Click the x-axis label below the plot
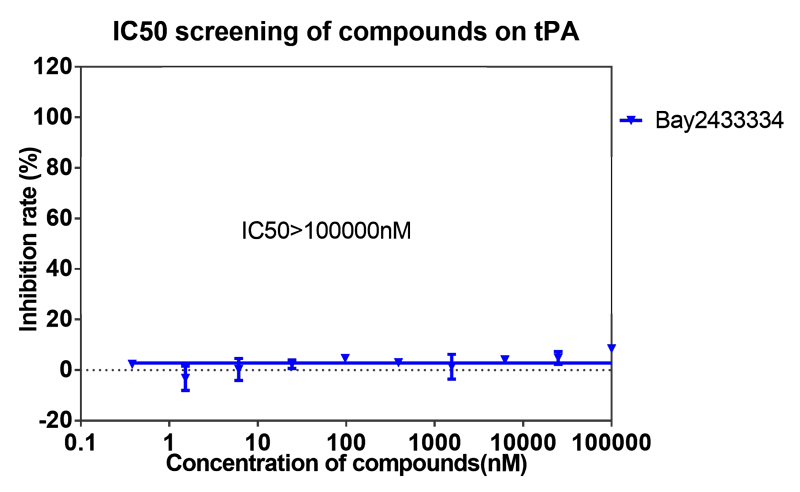Image resolution: width=800 pixels, height=492 pixels. pos(345,467)
